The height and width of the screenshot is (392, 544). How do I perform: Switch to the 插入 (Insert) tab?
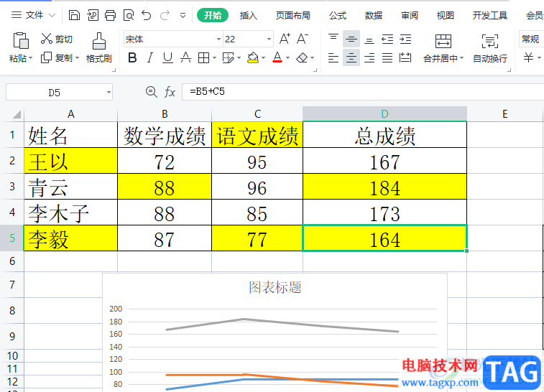coord(248,15)
